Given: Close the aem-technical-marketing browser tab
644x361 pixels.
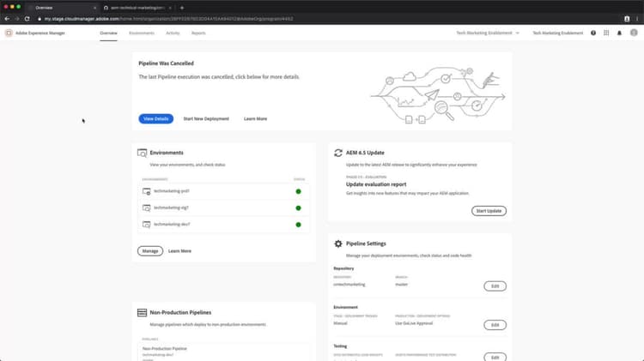Looking at the screenshot, I should [x=170, y=8].
